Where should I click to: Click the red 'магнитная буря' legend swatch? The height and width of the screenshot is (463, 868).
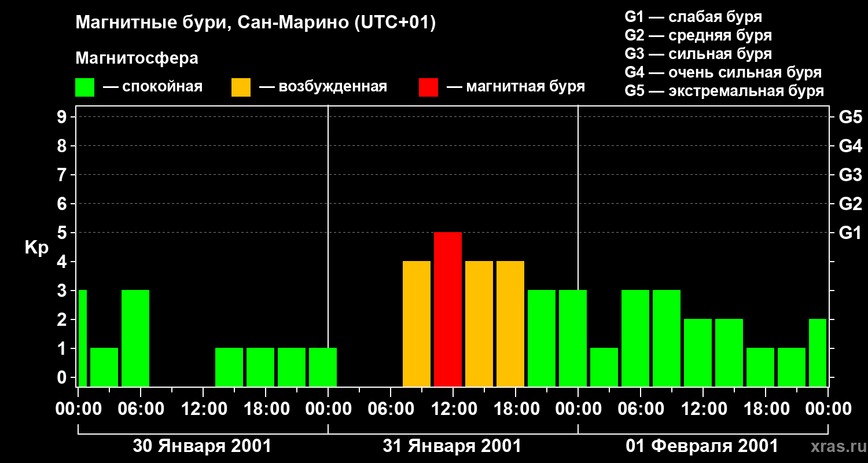click(x=428, y=87)
